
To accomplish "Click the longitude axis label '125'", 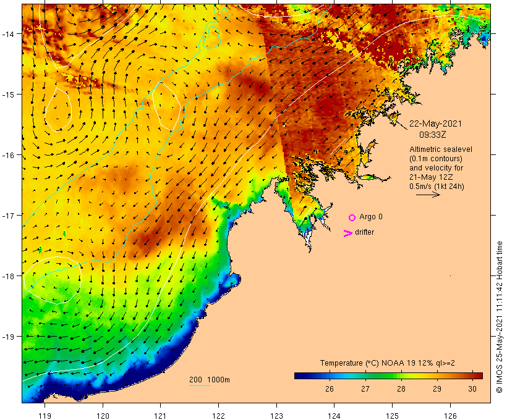I will [392, 416].
